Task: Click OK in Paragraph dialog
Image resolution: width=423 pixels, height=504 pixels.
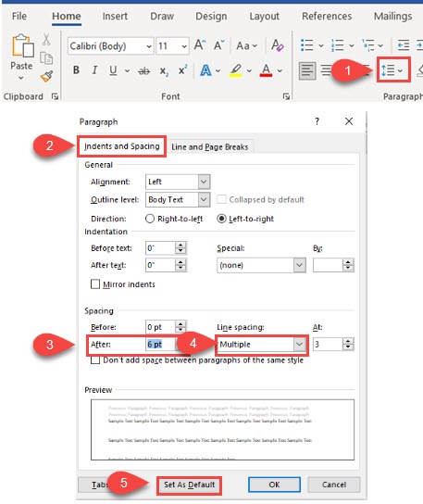Action: pyautogui.click(x=274, y=485)
